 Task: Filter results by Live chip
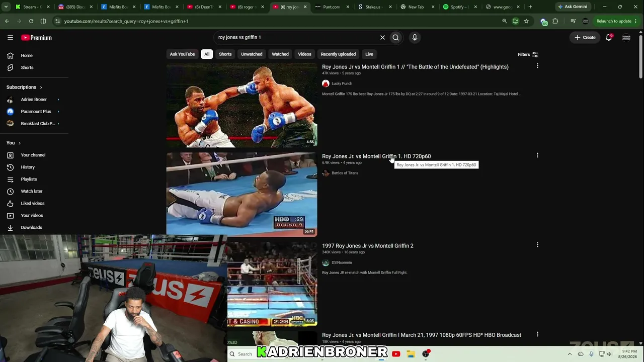pyautogui.click(x=369, y=54)
